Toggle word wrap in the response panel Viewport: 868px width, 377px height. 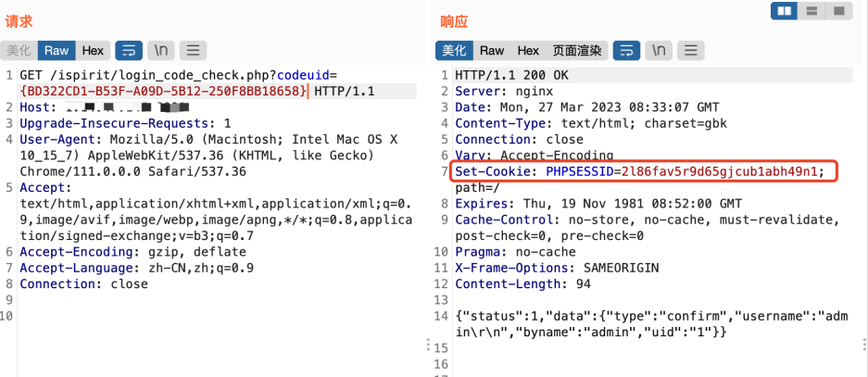pos(627,50)
